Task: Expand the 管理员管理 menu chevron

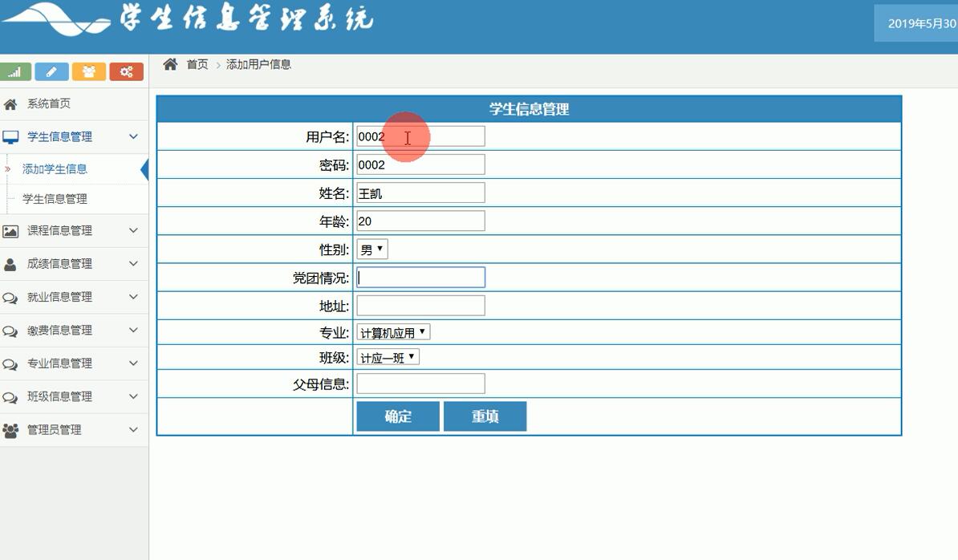Action: pos(133,429)
